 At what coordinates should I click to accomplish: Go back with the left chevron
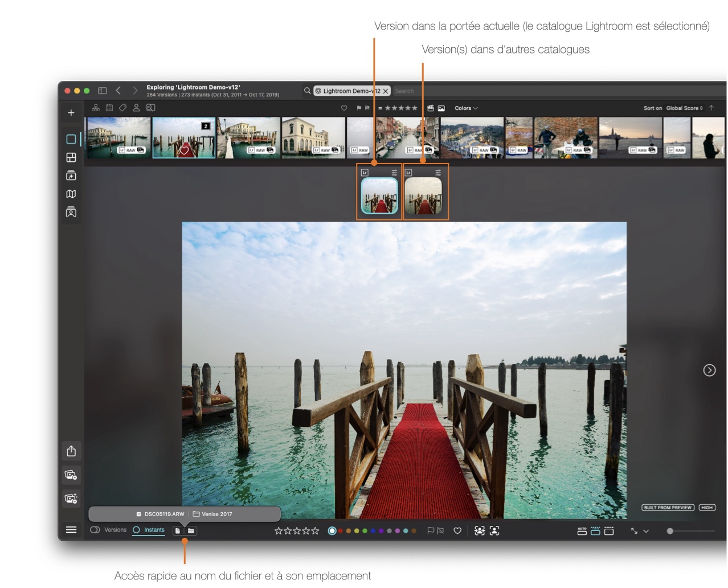click(x=118, y=91)
